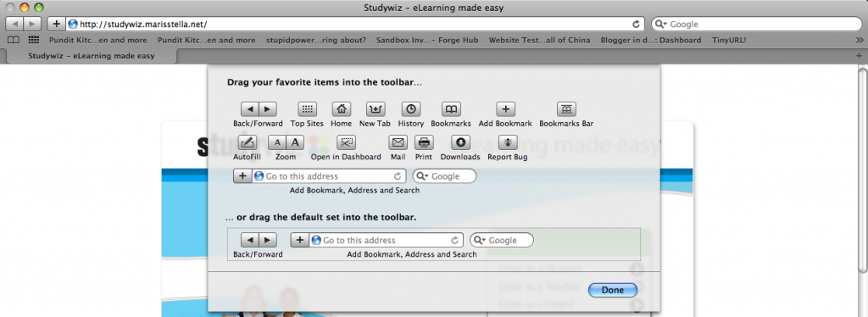Viewport: 868px width, 317px height.
Task: Click the Add Bookmark plus icon in palette
Action: (x=505, y=109)
